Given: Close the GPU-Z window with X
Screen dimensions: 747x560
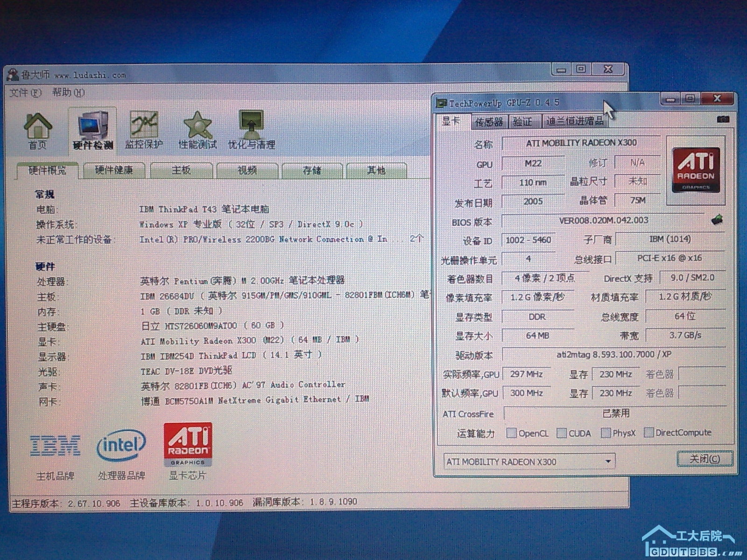Looking at the screenshot, I should click(717, 98).
